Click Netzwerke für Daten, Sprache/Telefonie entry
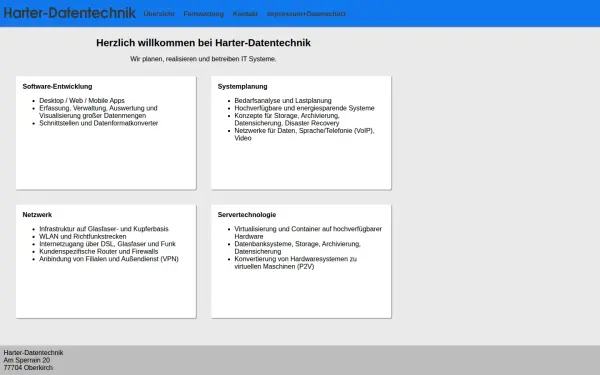The width and height of the screenshot is (600, 375). 304,134
